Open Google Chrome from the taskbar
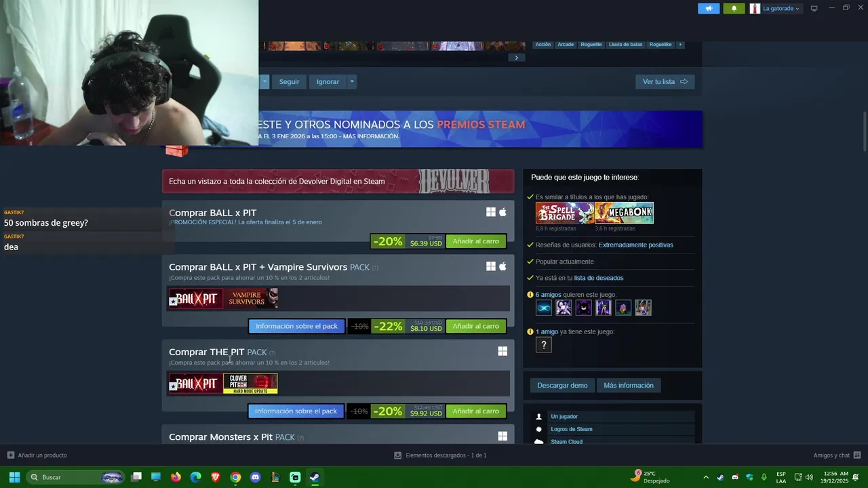 (x=235, y=477)
